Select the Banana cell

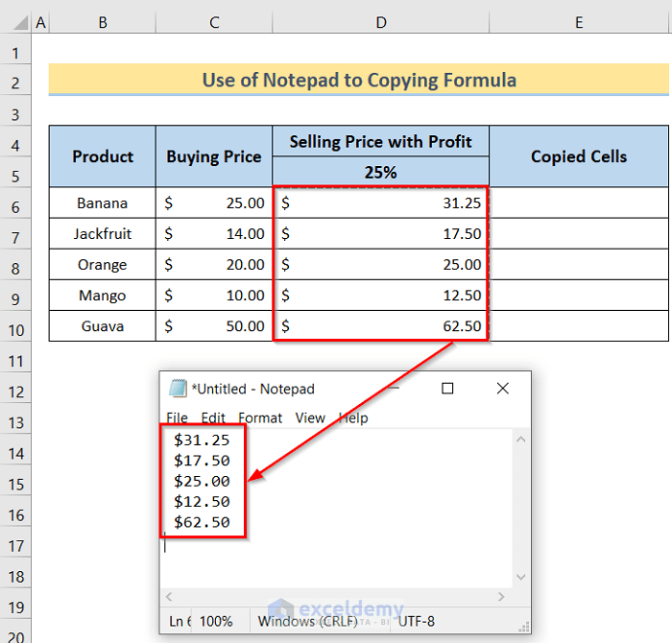tap(103, 202)
